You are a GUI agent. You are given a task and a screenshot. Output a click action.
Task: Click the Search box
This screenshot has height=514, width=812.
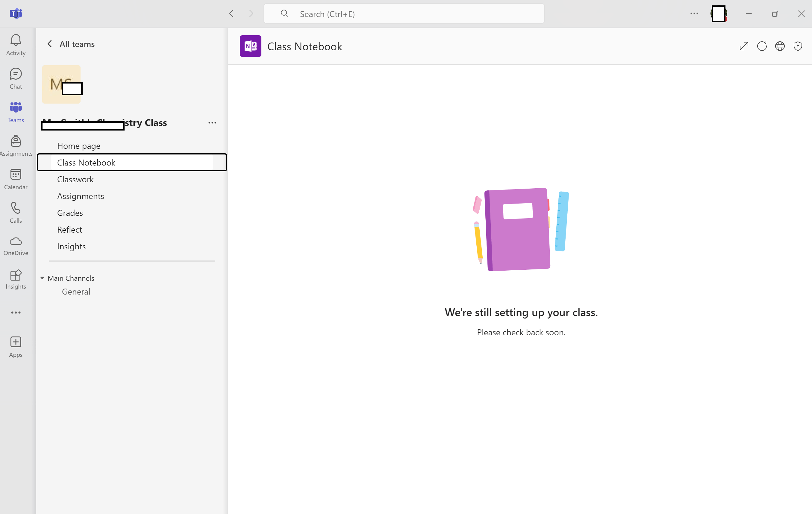(x=404, y=14)
